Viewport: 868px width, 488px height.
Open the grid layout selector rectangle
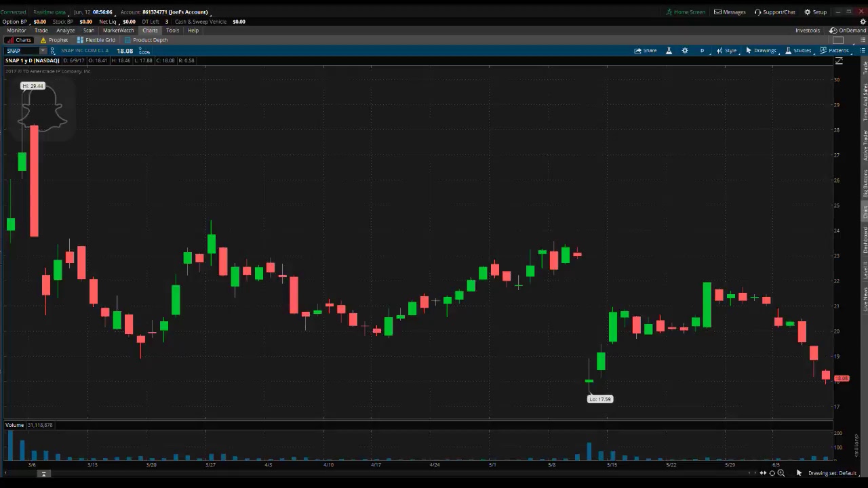pyautogui.click(x=838, y=40)
